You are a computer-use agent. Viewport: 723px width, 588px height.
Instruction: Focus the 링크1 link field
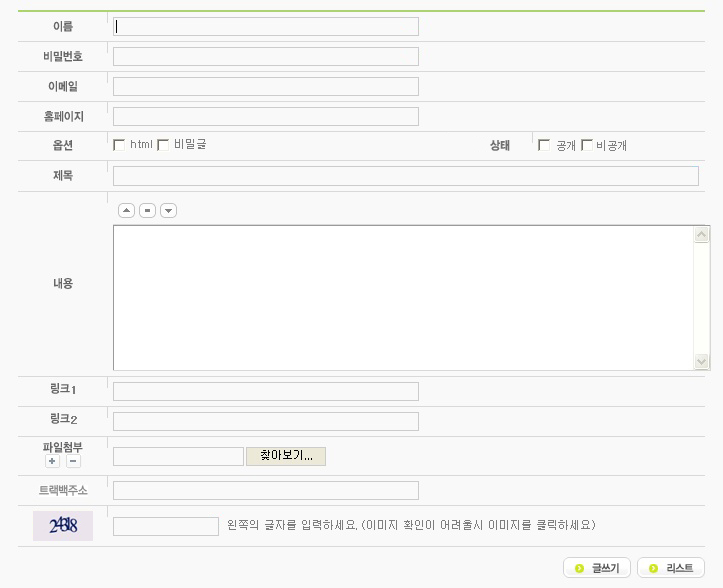click(266, 392)
